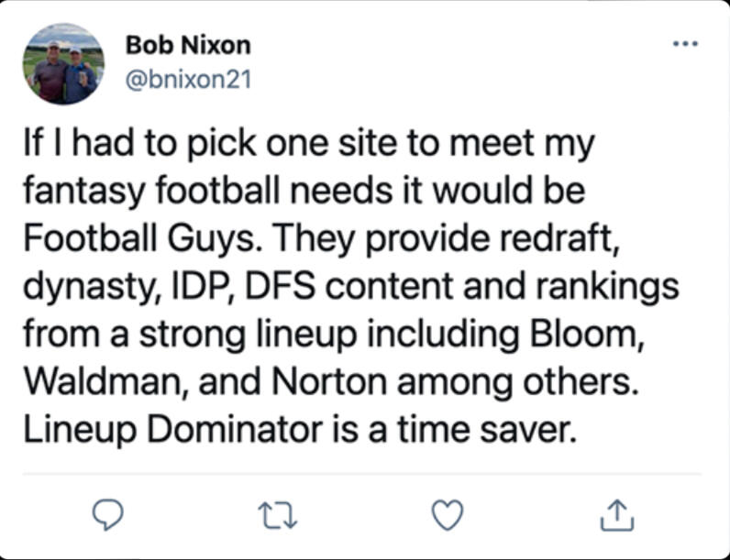The height and width of the screenshot is (560, 730).
Task: Open Bob Nixon's profile picture
Action: [x=63, y=63]
